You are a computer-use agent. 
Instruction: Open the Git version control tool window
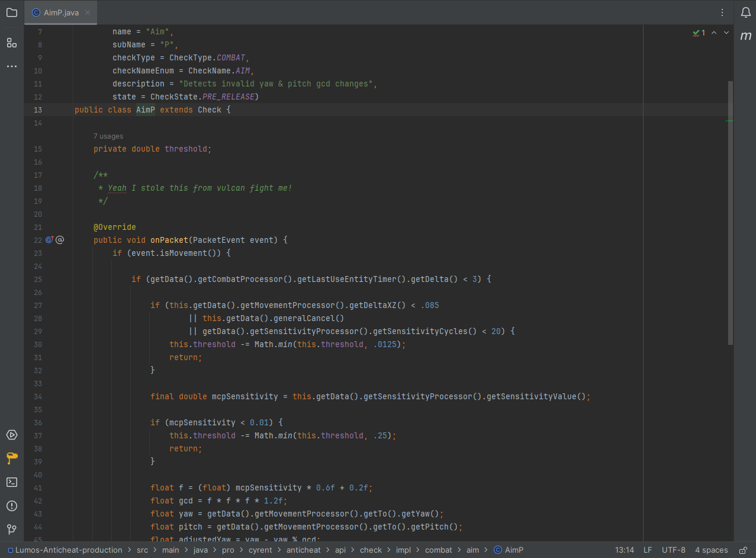click(12, 529)
